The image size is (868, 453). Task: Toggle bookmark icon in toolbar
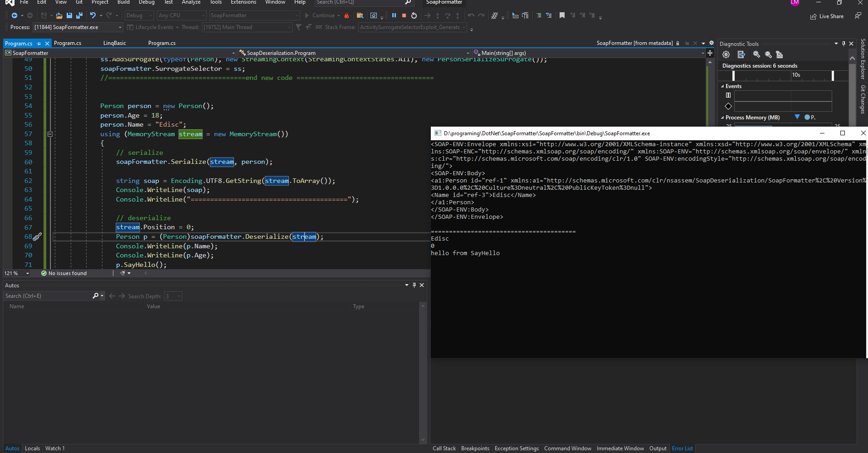coord(562,15)
